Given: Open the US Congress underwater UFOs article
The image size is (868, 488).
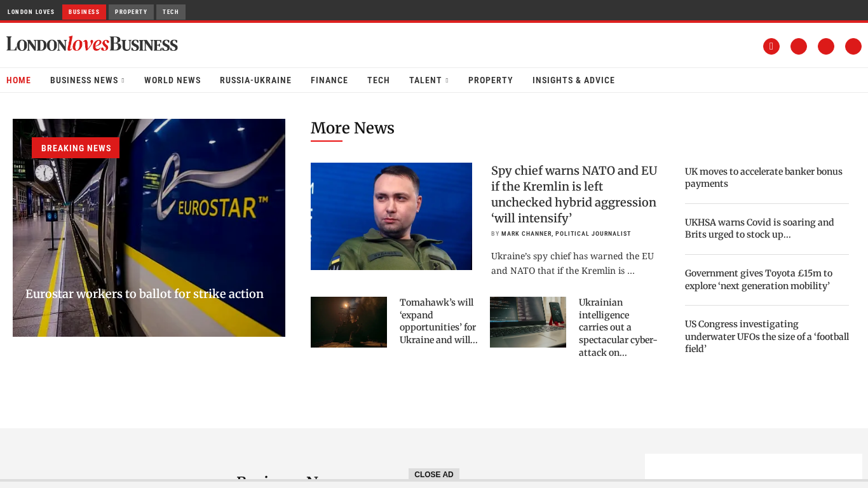Looking at the screenshot, I should 766,336.
